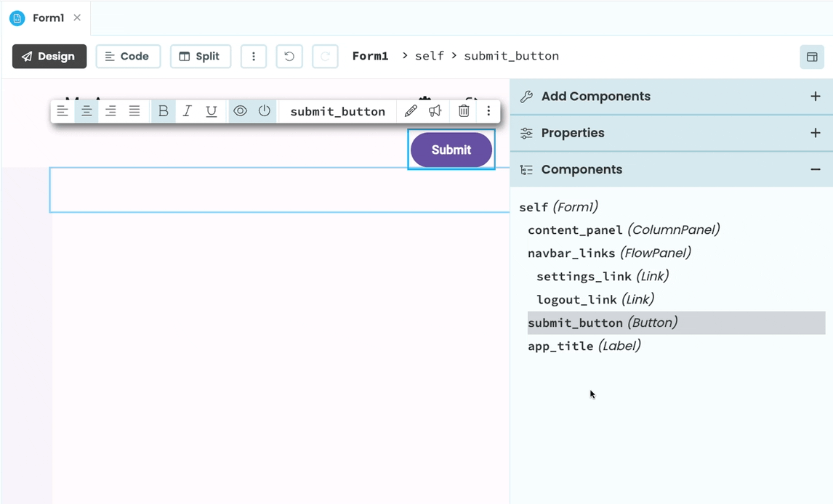This screenshot has height=504, width=833.
Task: Toggle the panel layout icon top right
Action: coord(812,57)
